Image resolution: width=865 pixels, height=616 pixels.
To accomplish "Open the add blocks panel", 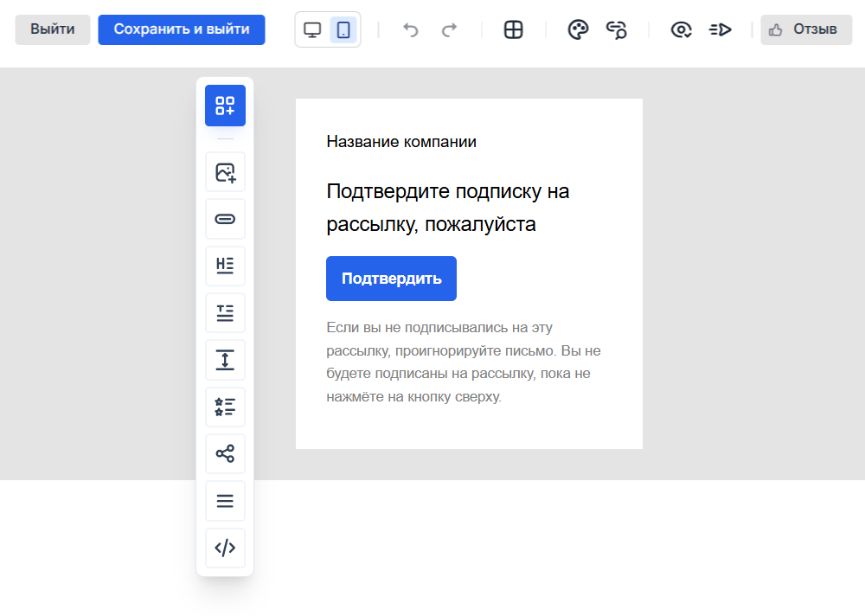I will coord(225,106).
